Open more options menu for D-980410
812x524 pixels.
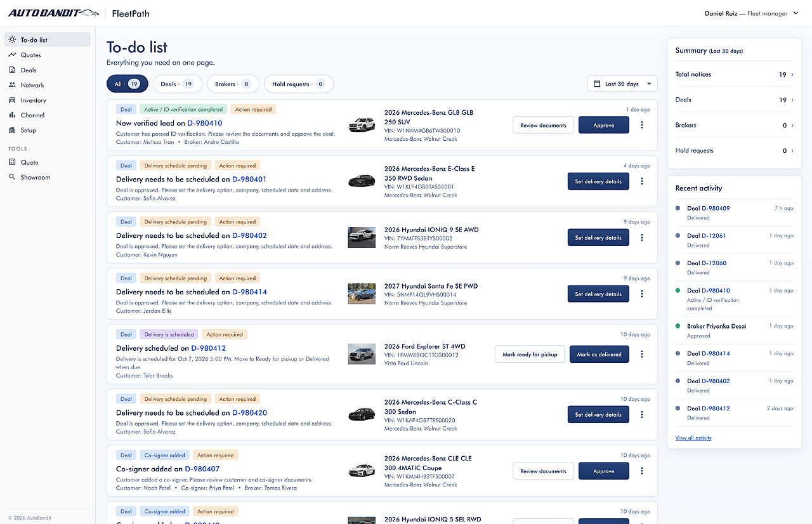click(x=642, y=125)
